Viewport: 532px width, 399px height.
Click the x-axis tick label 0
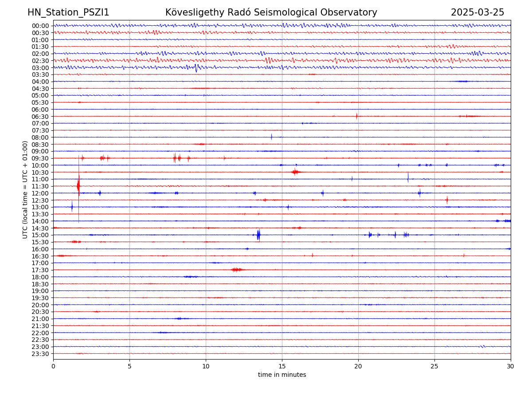click(53, 366)
